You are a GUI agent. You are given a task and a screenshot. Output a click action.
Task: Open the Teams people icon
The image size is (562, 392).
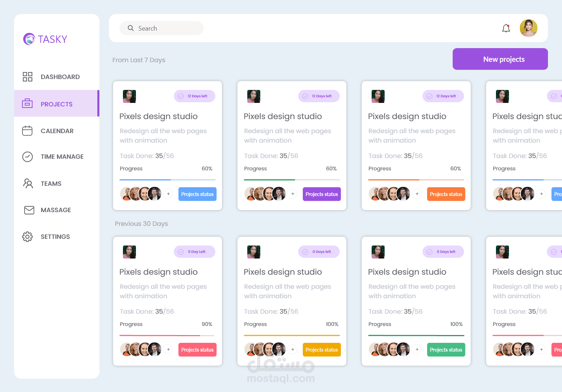click(x=28, y=183)
